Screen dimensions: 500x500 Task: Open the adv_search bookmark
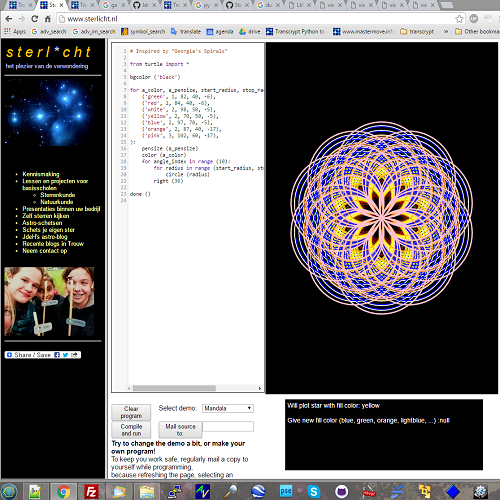(x=49, y=32)
